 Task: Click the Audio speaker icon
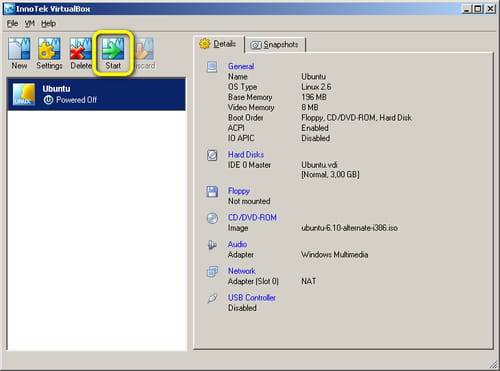click(212, 245)
